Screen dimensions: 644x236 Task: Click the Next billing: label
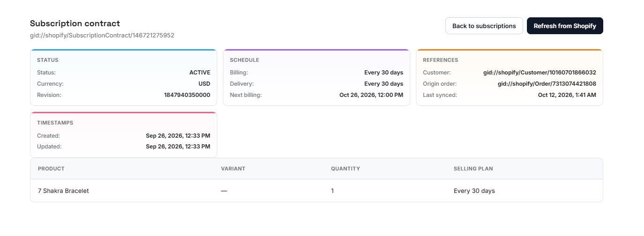(x=246, y=95)
